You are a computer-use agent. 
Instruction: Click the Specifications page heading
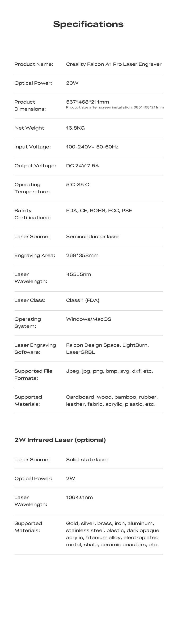click(88, 24)
